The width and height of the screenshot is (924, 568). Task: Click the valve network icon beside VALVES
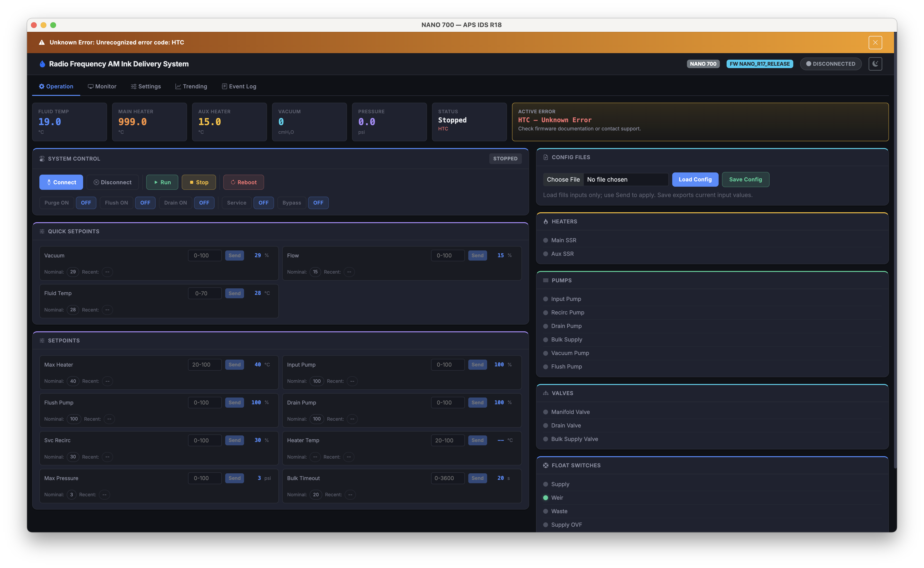point(546,393)
